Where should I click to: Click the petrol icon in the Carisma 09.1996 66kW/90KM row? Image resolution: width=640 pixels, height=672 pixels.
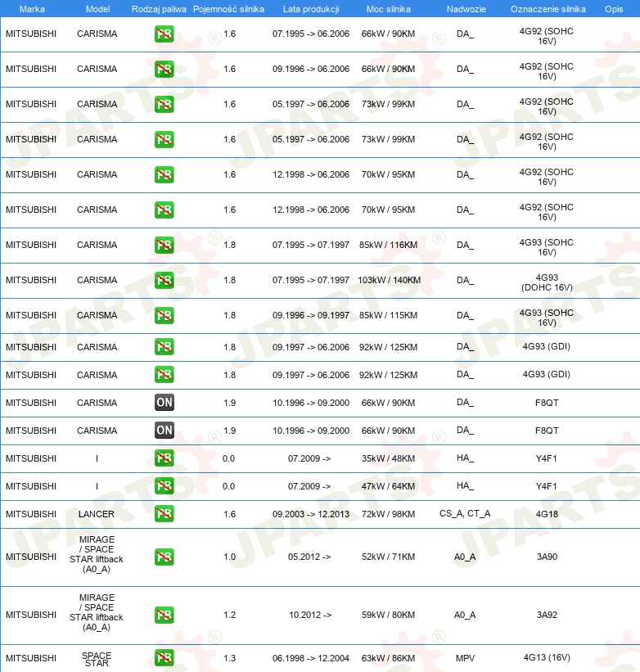coord(164,69)
